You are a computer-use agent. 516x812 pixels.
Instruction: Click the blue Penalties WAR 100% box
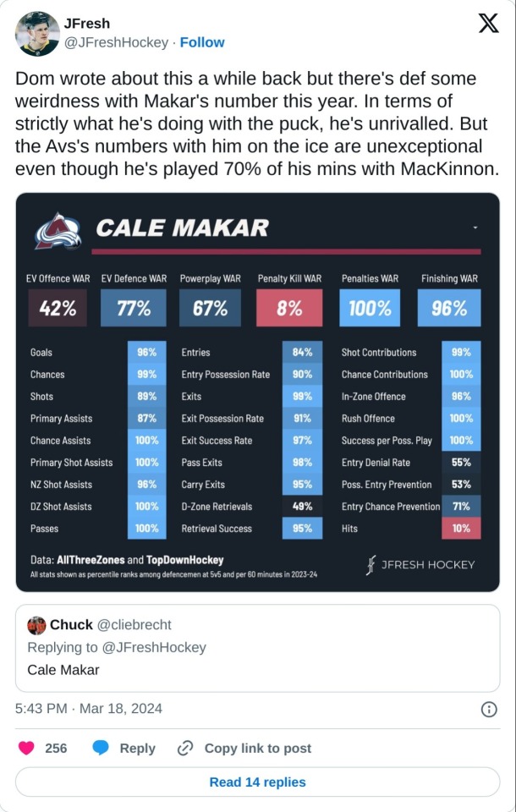coord(370,309)
